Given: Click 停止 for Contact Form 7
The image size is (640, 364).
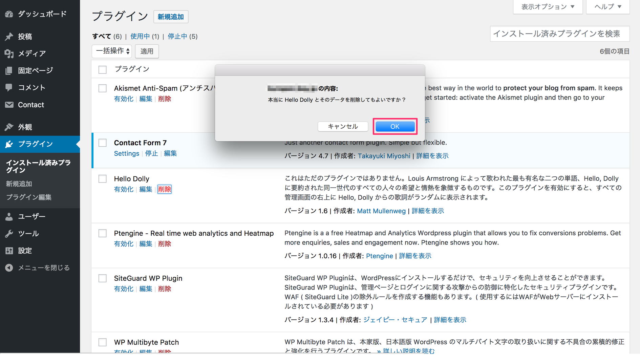Looking at the screenshot, I should click(152, 153).
